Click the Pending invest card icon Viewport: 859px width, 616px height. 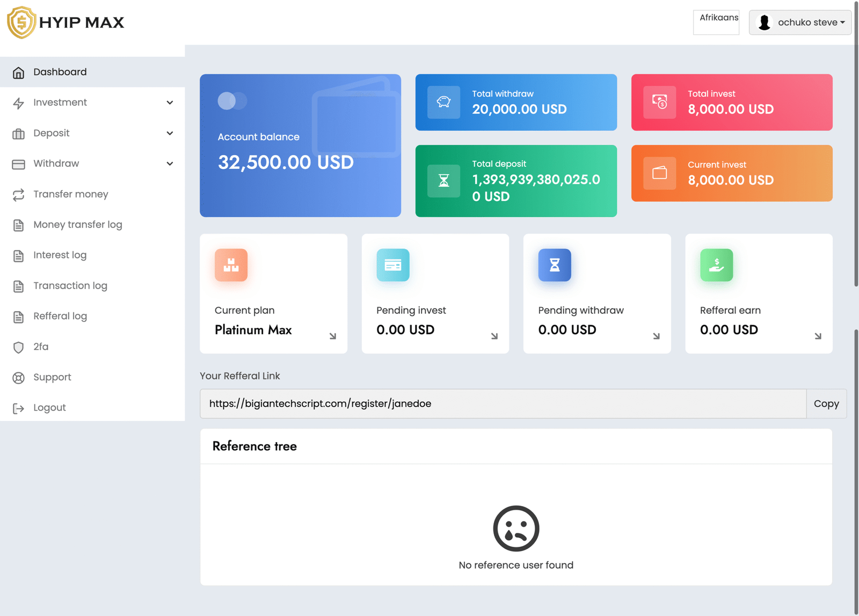pos(393,265)
